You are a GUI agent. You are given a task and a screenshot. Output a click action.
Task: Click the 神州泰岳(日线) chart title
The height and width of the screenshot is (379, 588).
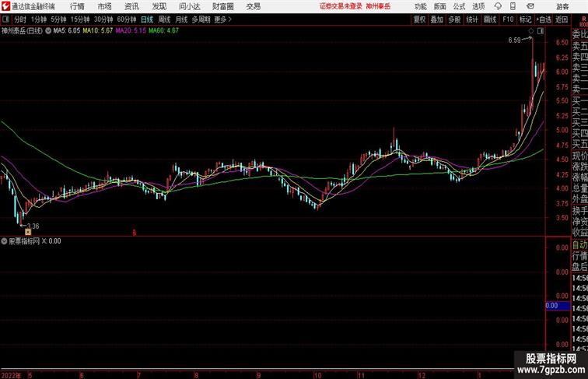[22, 31]
